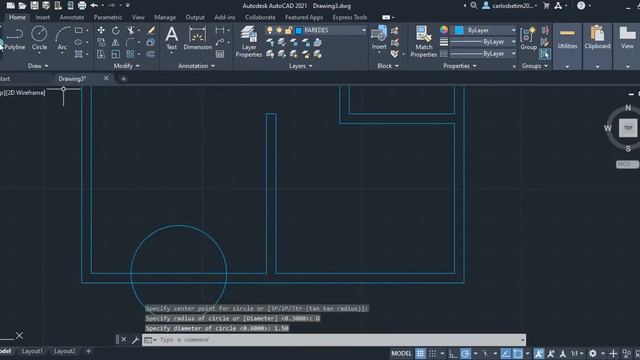Open the Annotate ribbon tab
The width and height of the screenshot is (640, 360).
(72, 17)
